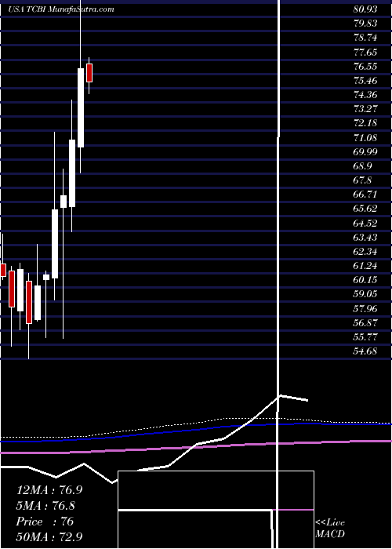Click the 72.18 price axis label

[365, 123]
